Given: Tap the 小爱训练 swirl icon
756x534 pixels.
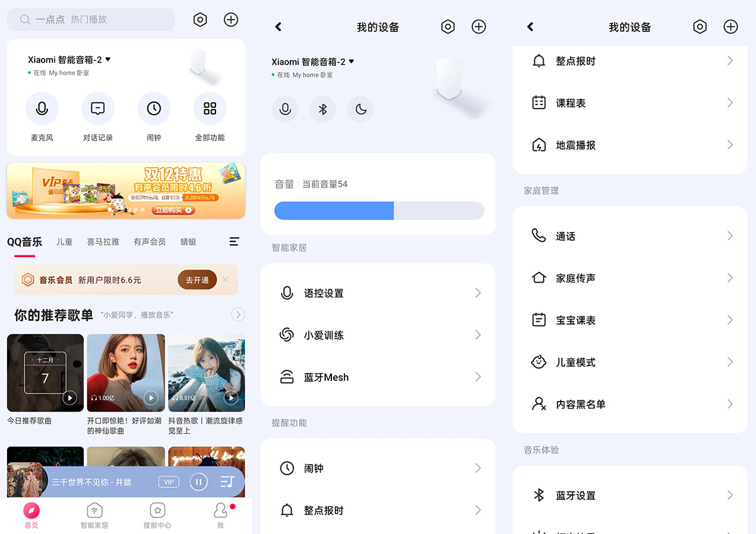Looking at the screenshot, I should click(x=287, y=335).
